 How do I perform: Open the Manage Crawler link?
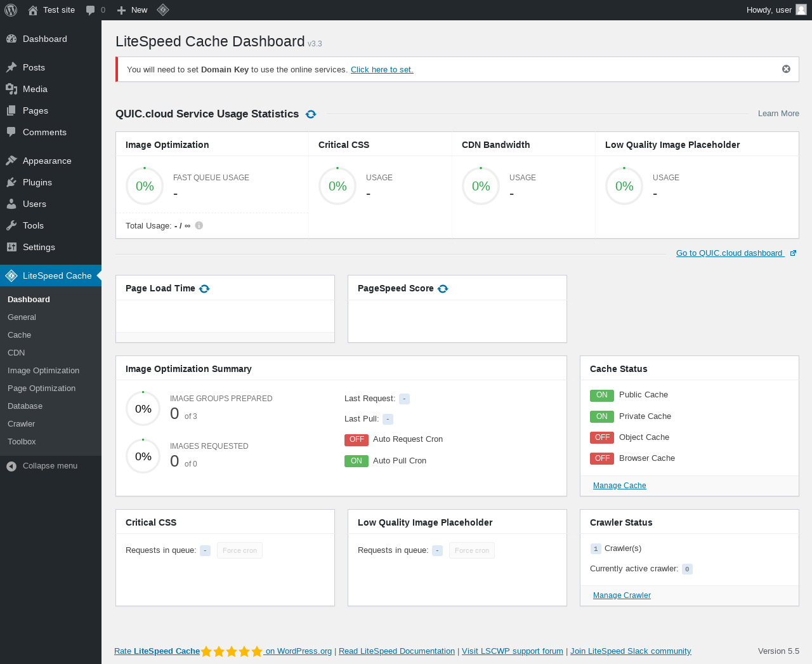tap(622, 595)
